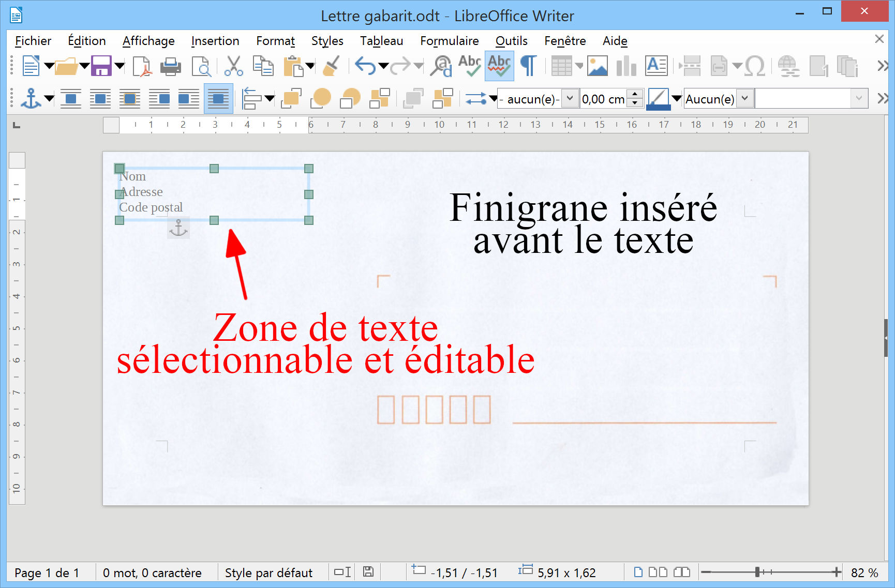Open the Save dropdown arrow

(120, 66)
